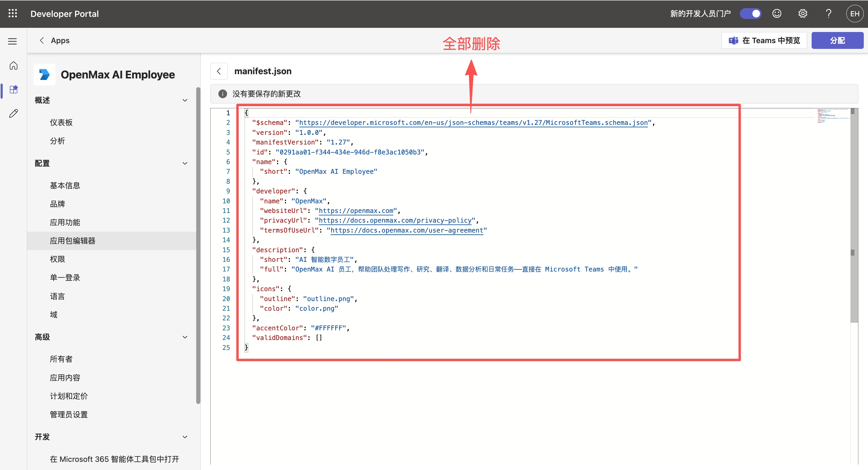Collapse the 开发 section
The image size is (868, 470).
(185, 437)
